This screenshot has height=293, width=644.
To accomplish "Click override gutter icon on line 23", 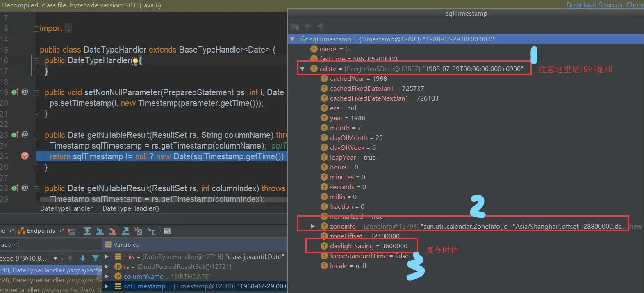I will tap(15, 135).
